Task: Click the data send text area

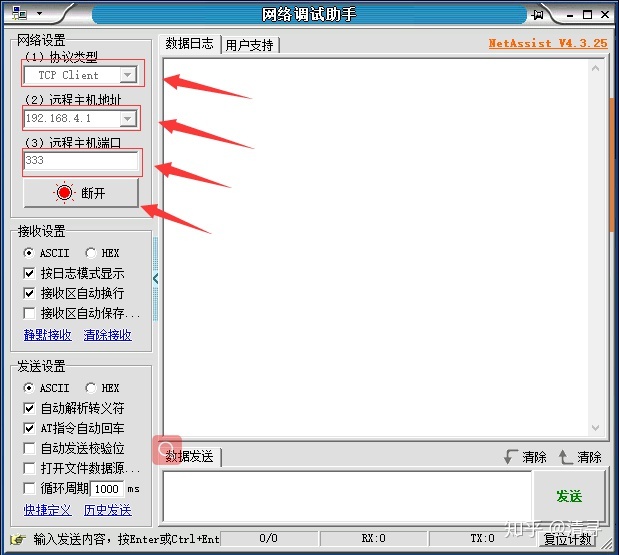Action: (347, 497)
